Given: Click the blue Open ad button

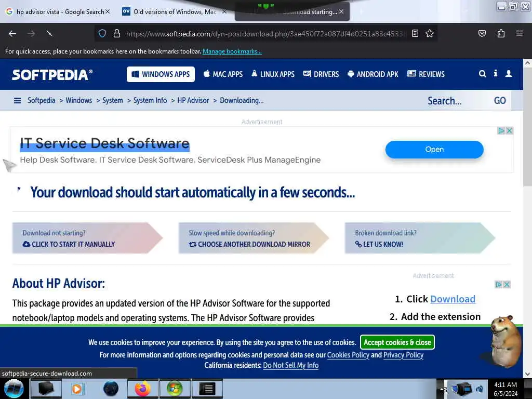Looking at the screenshot, I should (434, 149).
